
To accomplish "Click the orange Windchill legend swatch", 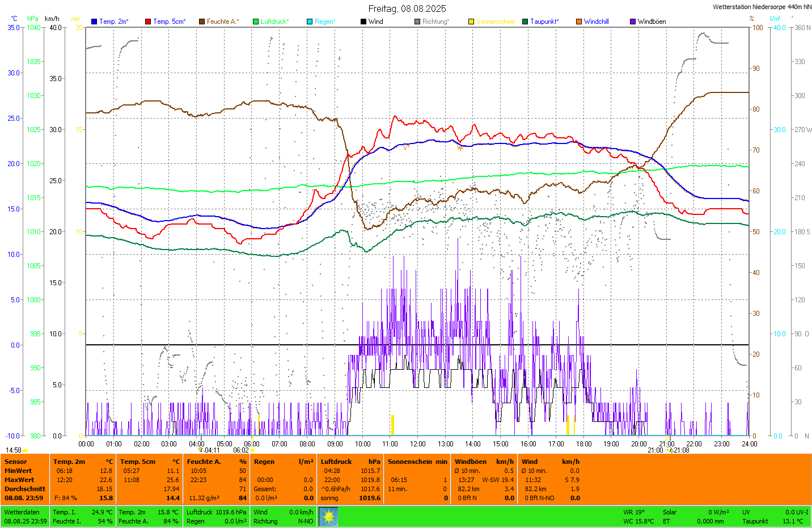I will (x=579, y=22).
